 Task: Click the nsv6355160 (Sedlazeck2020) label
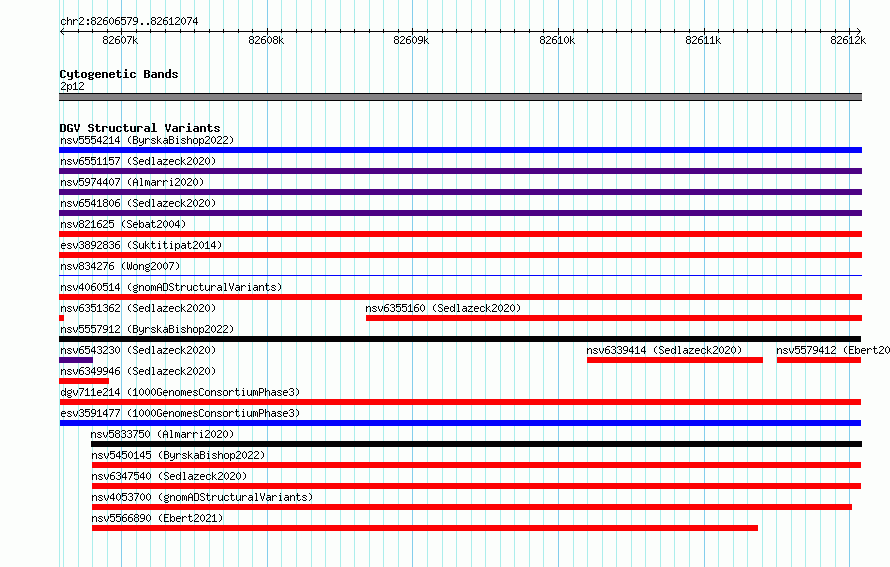pos(443,308)
